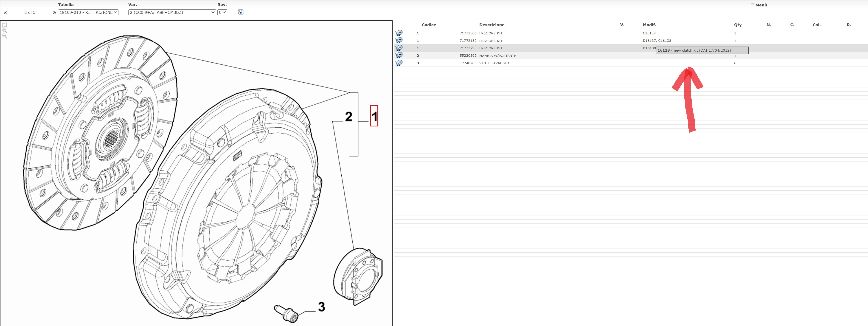Click the C16137 modification code
This screenshot has width=868, height=326.
coord(649,33)
